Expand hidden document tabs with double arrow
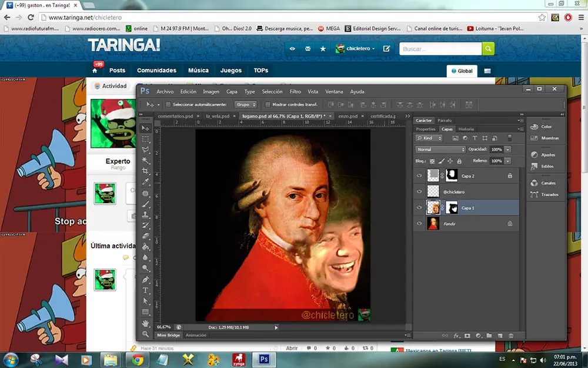The width and height of the screenshot is (588, 368). pyautogui.click(x=407, y=116)
